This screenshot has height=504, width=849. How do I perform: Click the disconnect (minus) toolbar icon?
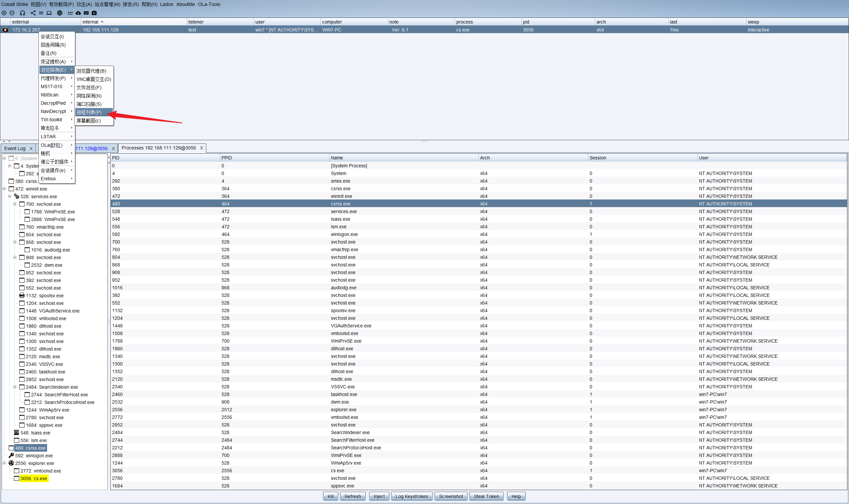[12, 13]
